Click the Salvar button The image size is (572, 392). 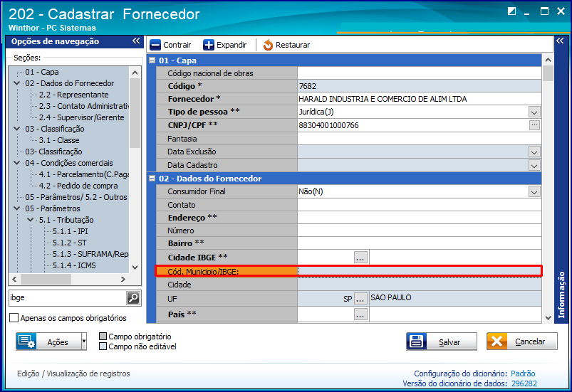(442, 341)
